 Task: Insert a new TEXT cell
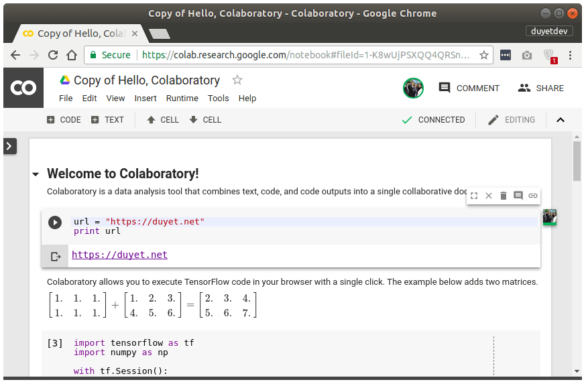point(107,119)
